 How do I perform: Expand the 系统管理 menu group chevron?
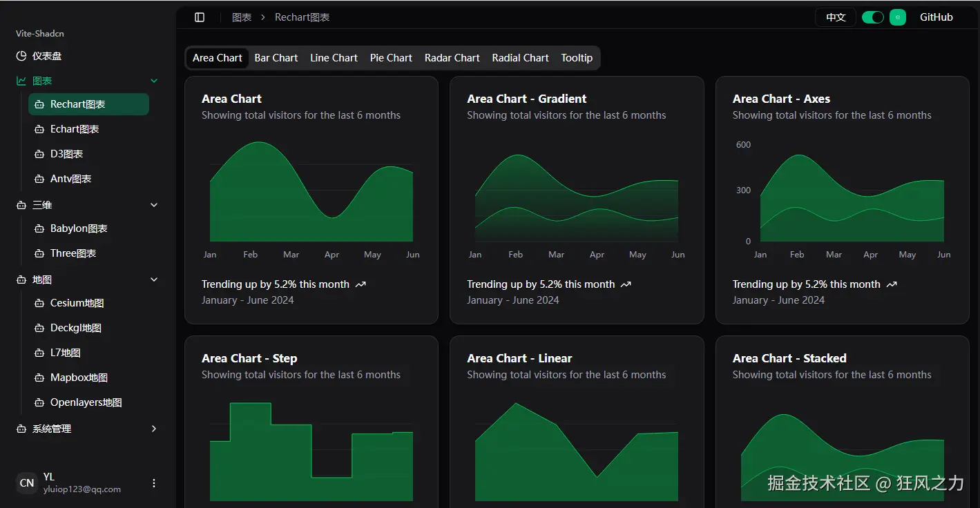154,429
